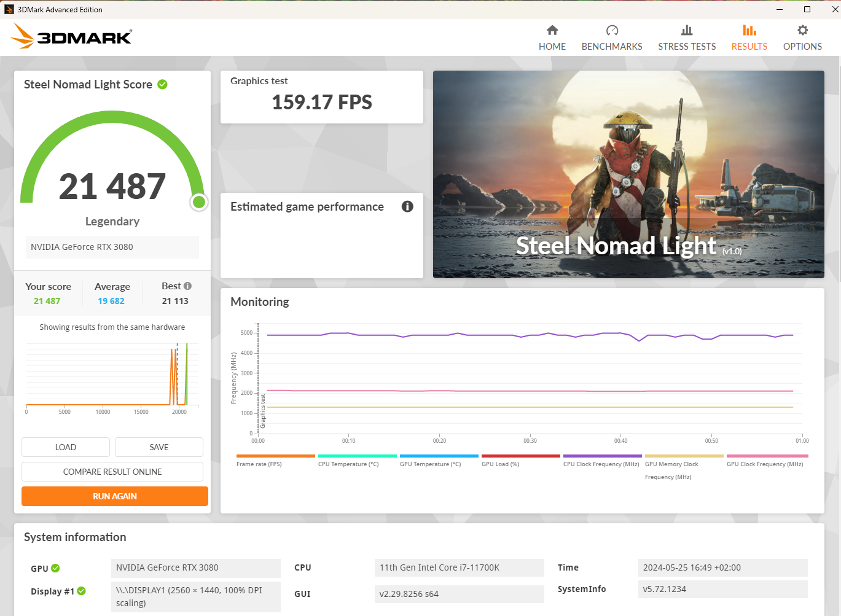Click the Best score 21 113
The width and height of the screenshot is (841, 616).
pos(175,301)
